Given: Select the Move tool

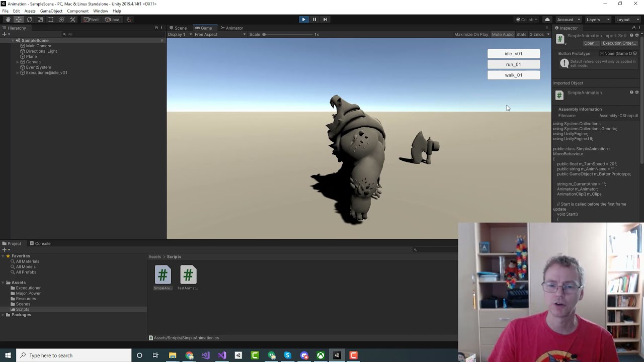Looking at the screenshot, I should [x=19, y=20].
